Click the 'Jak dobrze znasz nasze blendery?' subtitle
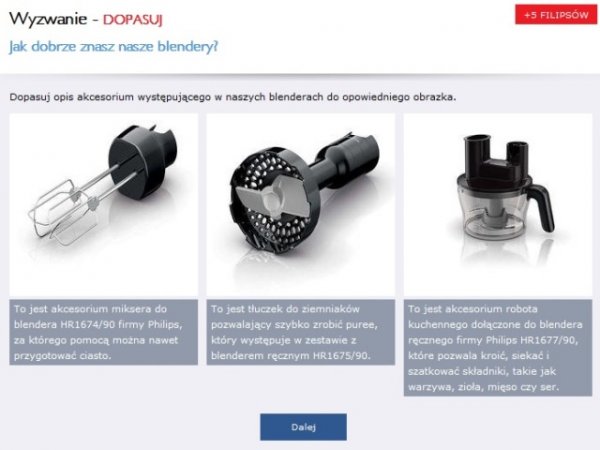The image size is (600, 450). pos(113,47)
